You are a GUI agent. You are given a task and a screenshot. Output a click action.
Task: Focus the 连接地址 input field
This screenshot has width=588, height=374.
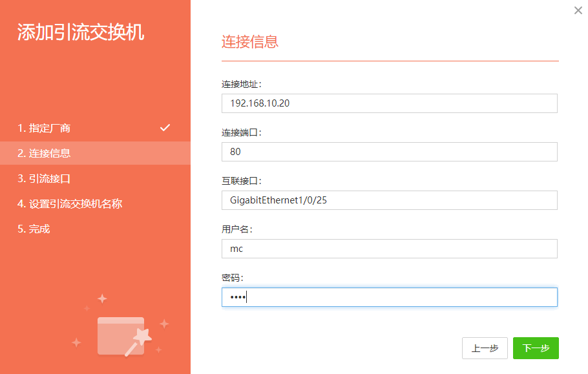pos(389,103)
